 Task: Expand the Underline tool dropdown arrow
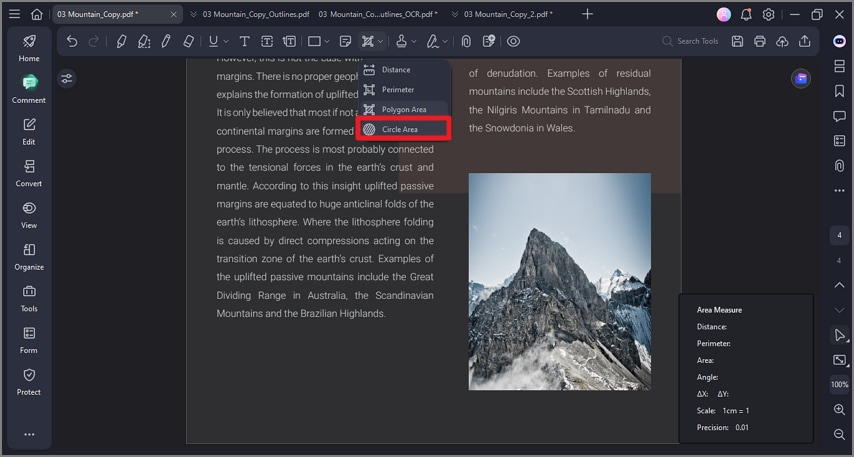tap(226, 41)
